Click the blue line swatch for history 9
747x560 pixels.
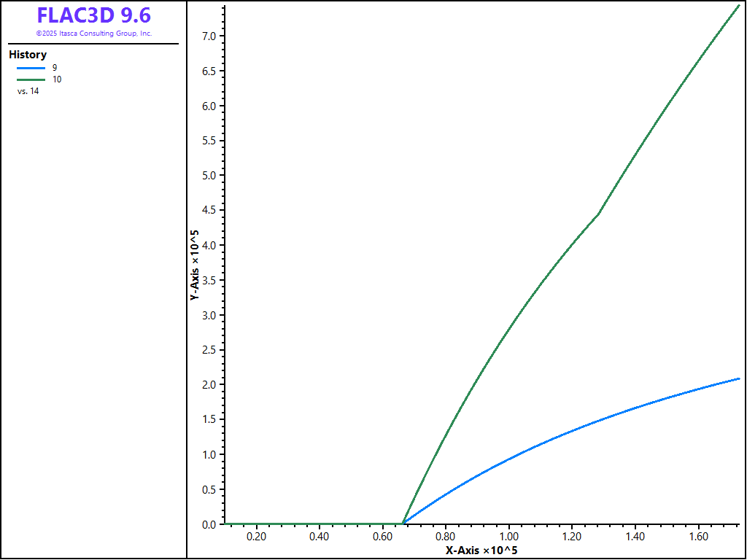coord(31,68)
